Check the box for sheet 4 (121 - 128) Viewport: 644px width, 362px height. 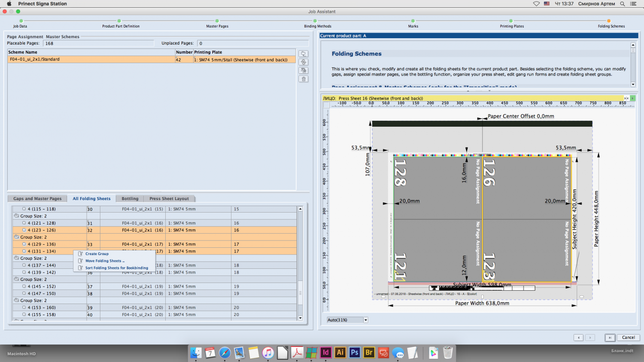[x=24, y=223]
